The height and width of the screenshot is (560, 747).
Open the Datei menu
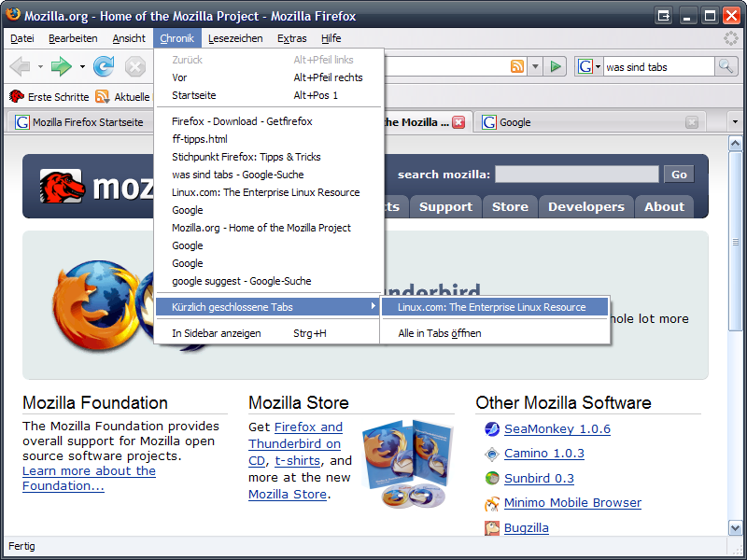coord(21,38)
